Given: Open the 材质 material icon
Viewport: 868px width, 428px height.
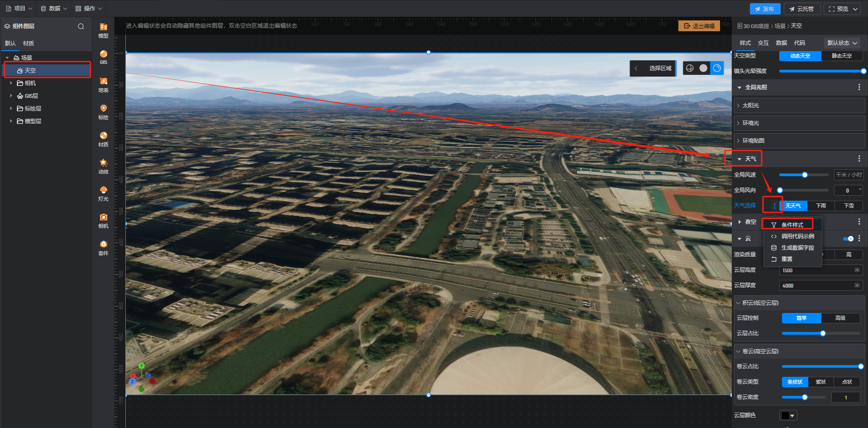Looking at the screenshot, I should tap(104, 139).
